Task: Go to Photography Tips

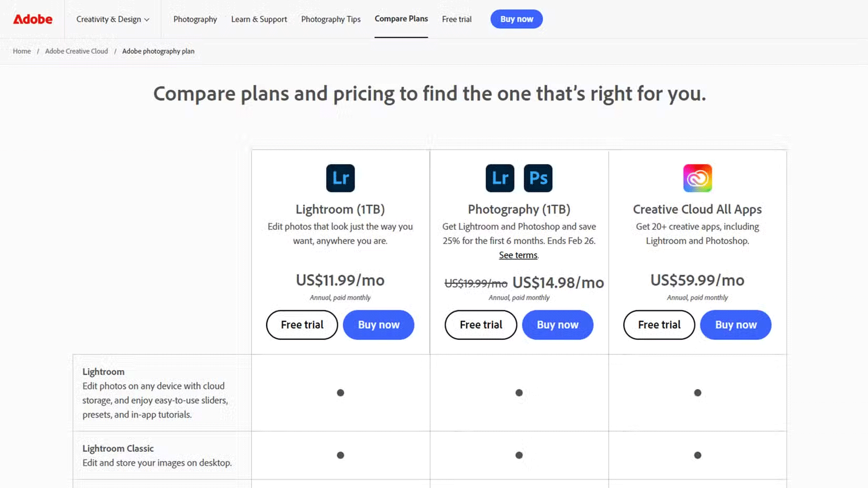Action: (331, 19)
